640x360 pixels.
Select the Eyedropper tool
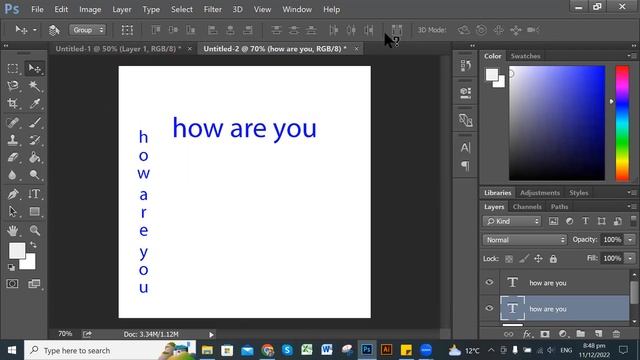point(35,103)
